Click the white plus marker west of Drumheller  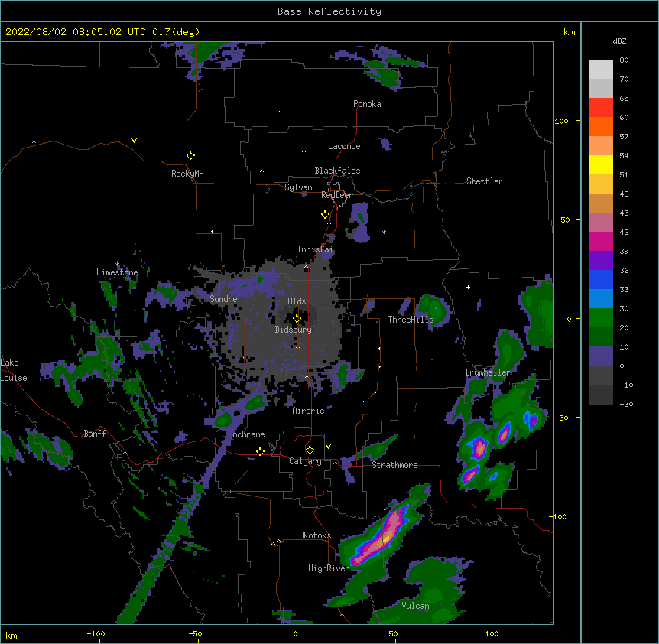pos(468,287)
